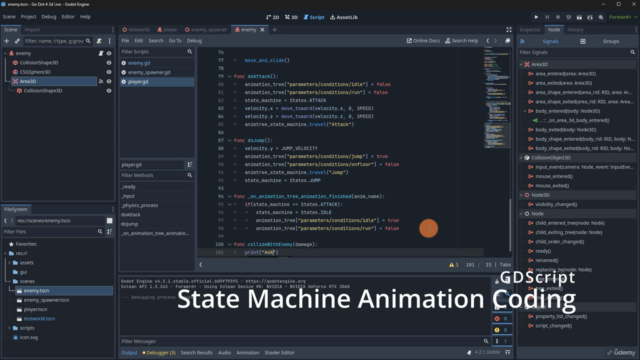The height and width of the screenshot is (360, 640).
Task: Open the Debug menu in top bar
Action: 49,17
